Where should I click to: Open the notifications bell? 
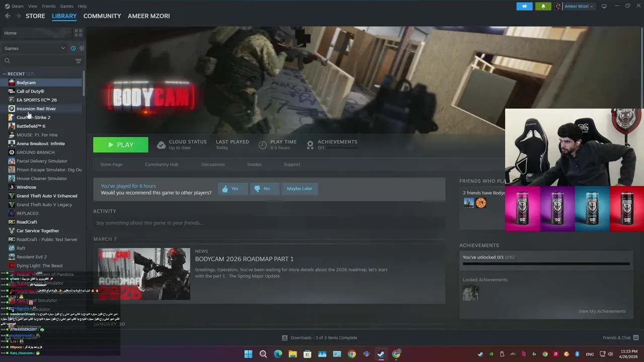(543, 6)
